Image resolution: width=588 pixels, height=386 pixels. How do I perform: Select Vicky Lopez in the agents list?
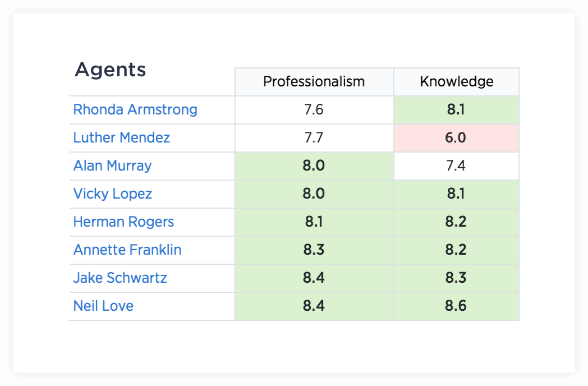tap(112, 194)
